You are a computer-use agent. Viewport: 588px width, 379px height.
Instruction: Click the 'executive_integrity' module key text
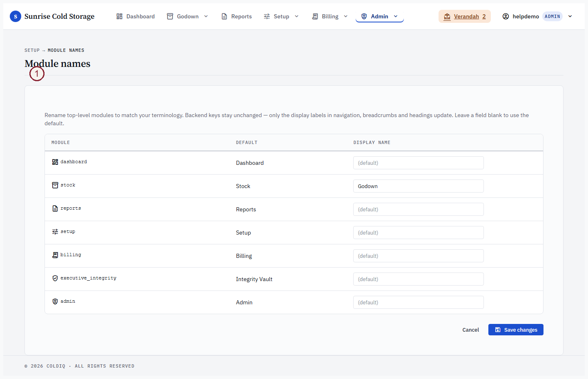(x=88, y=278)
